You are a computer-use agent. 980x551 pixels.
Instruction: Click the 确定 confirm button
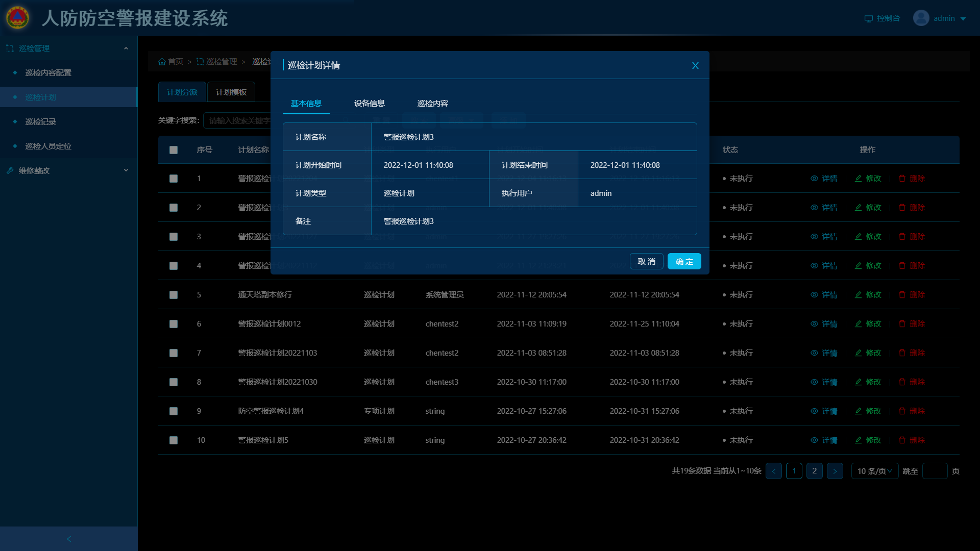point(684,262)
